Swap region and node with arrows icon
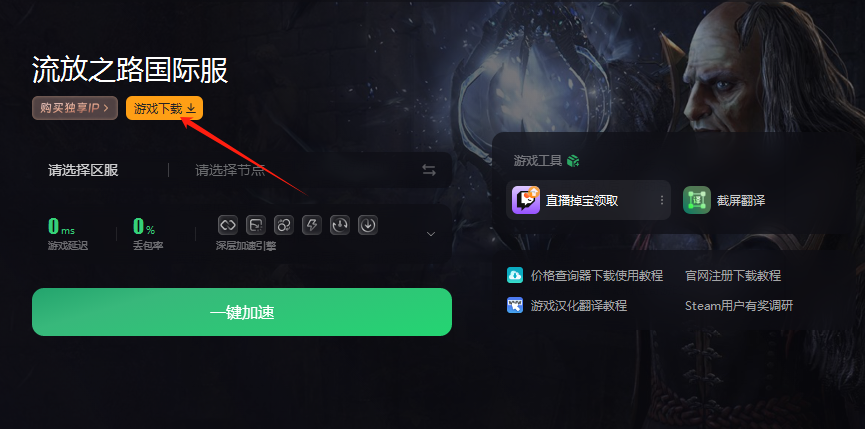Image resolution: width=865 pixels, height=429 pixels. 429,170
